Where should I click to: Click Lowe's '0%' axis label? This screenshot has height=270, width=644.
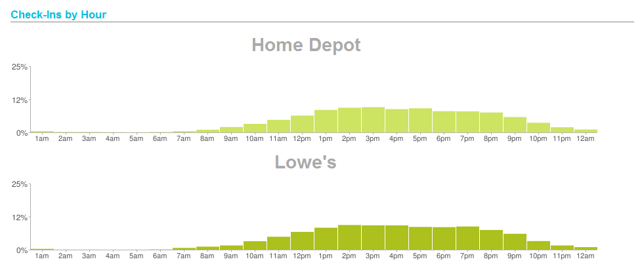click(22, 250)
